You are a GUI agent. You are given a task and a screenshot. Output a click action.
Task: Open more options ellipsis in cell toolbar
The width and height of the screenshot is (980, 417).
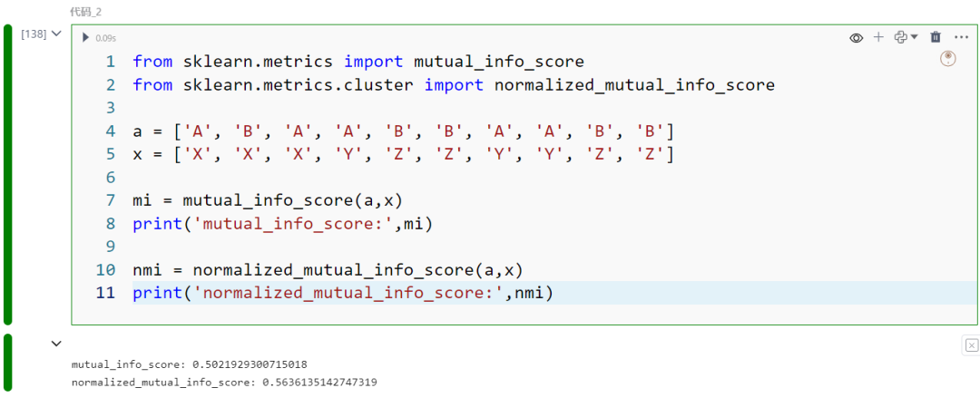click(961, 37)
